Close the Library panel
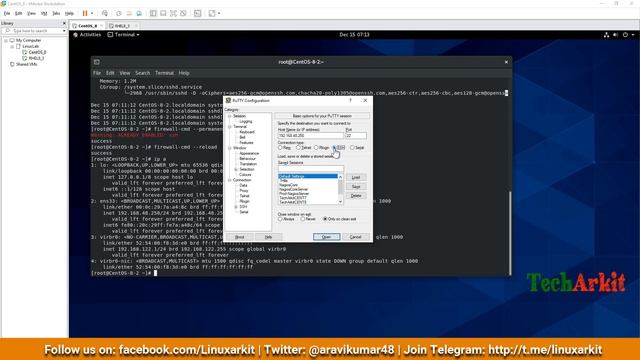Viewport: 640px width, 360px height. pyautogui.click(x=64, y=23)
